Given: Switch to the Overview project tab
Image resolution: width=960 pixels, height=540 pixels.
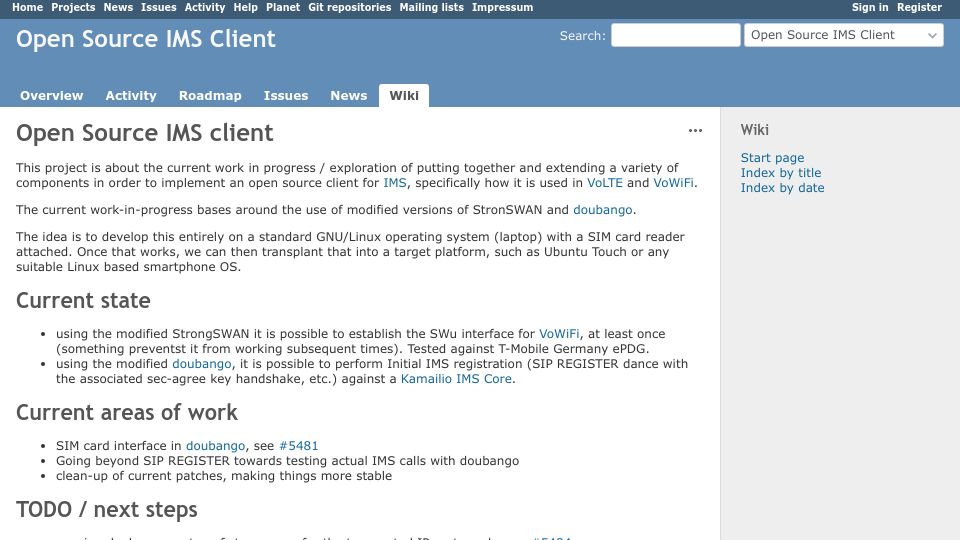Looking at the screenshot, I should tap(51, 96).
